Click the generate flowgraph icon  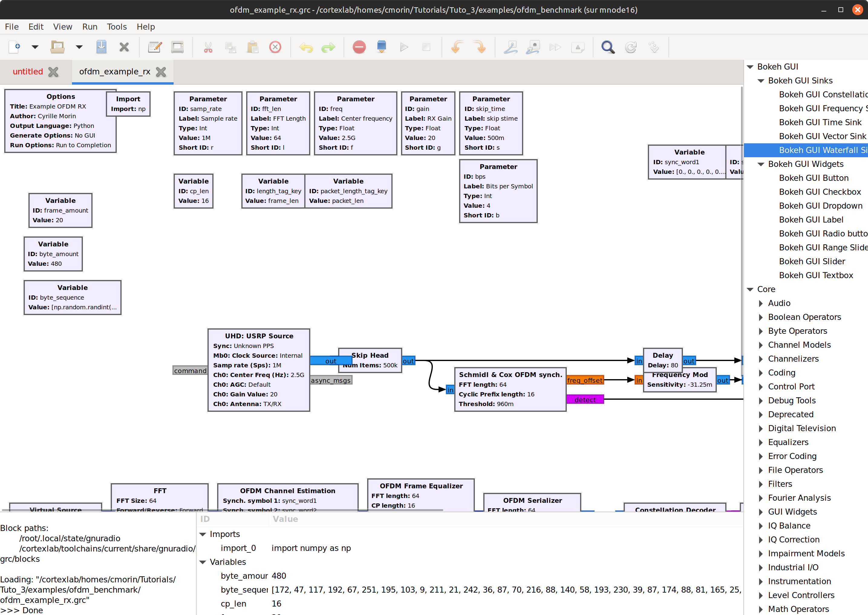(381, 47)
